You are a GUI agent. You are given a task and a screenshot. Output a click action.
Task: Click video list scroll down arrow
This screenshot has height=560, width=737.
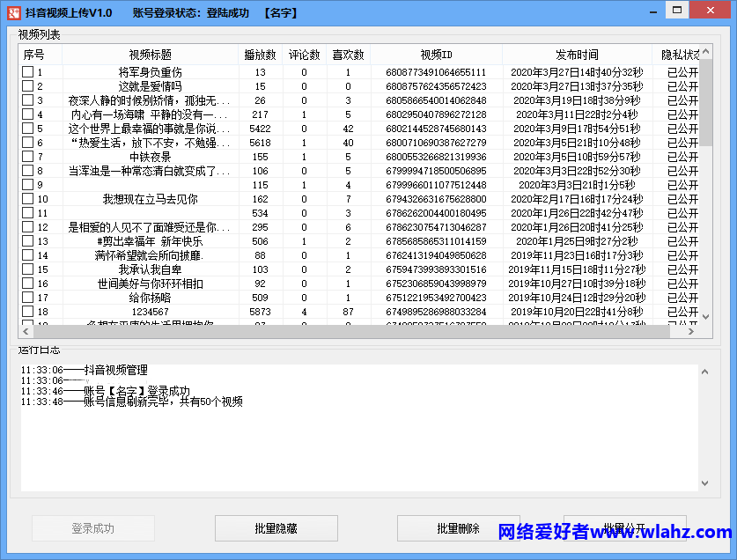[x=705, y=317]
